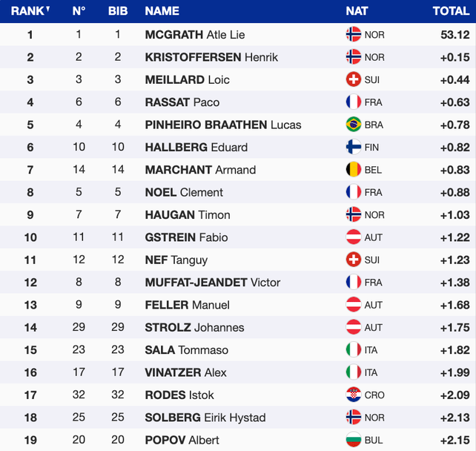
Task: Click Finland flag beside Hallberg
Action: coord(354,147)
